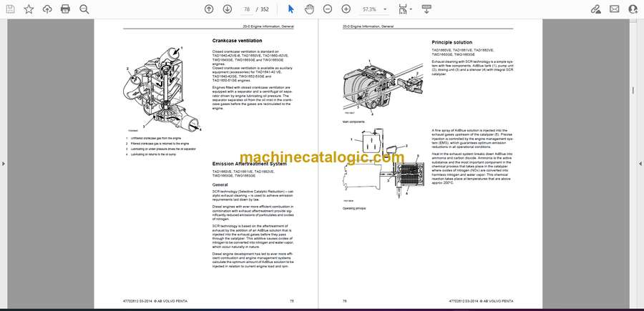Upload the document to the cloud

pos(47,9)
